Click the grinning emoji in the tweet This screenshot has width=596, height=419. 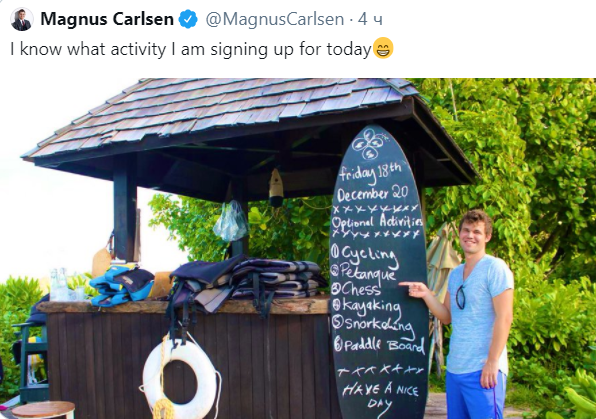(383, 48)
